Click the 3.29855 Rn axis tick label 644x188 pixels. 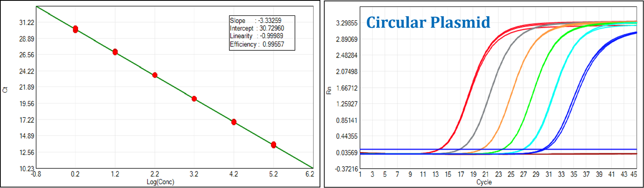pos(347,23)
